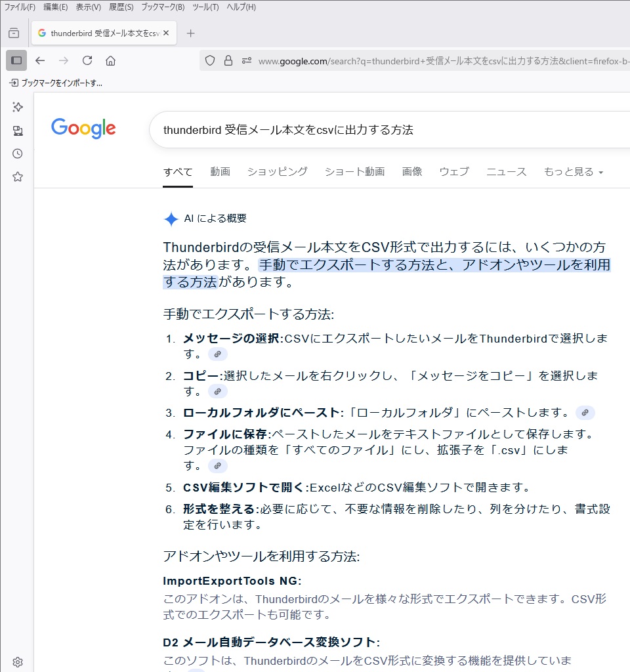Switch to the 動画 search tab
This screenshot has width=630, height=672.
[220, 172]
